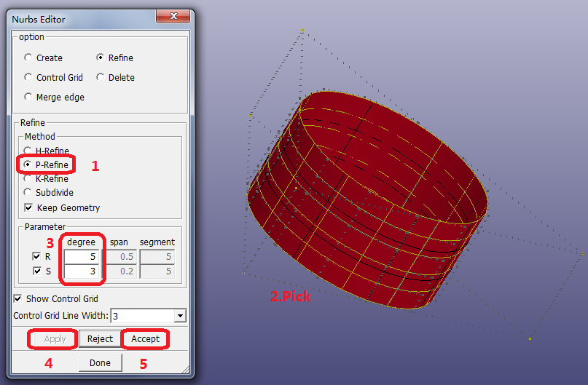The width and height of the screenshot is (588, 385).
Task: Click the R degree input field
Action: pyautogui.click(x=84, y=257)
